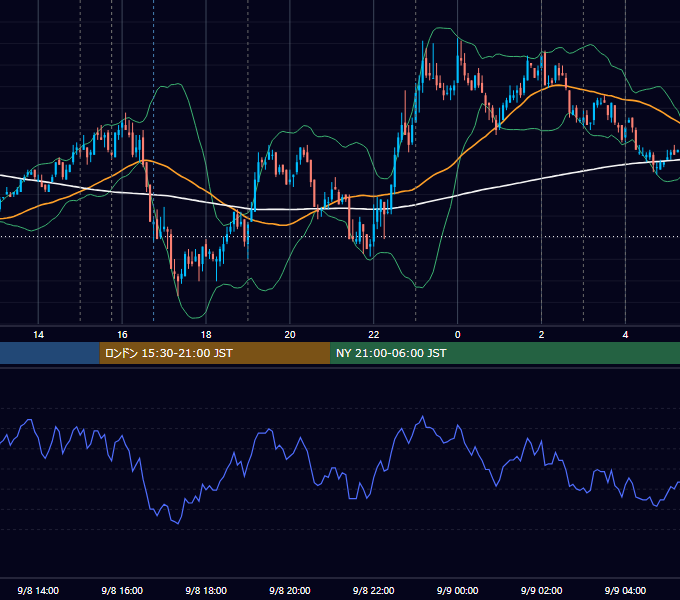Click the 18 hour axis label

click(206, 335)
